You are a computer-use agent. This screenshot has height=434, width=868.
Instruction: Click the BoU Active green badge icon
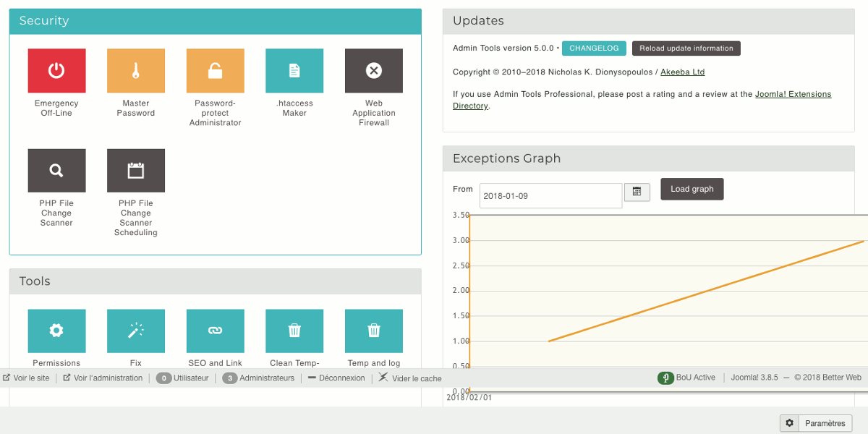(x=665, y=378)
